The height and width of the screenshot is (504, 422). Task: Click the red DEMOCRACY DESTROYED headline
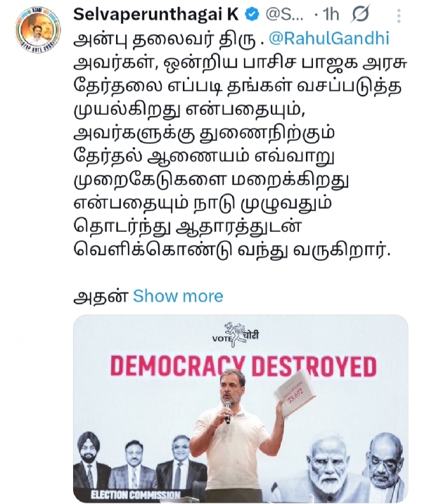click(x=243, y=366)
